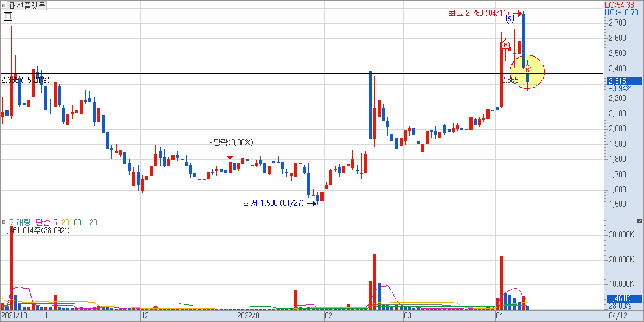Click the B buy marker inside yellow circle

527,69
